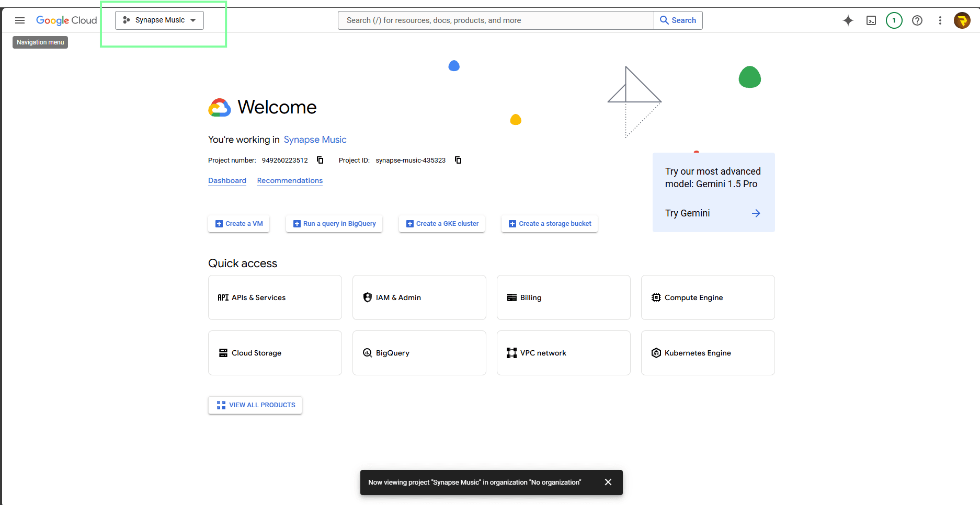Open the user account avatar

pyautogui.click(x=962, y=20)
